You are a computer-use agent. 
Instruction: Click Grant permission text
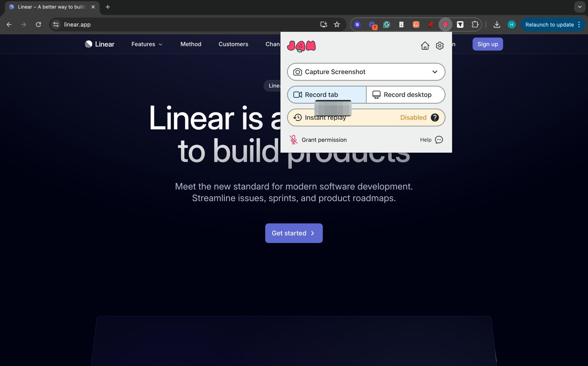click(324, 140)
